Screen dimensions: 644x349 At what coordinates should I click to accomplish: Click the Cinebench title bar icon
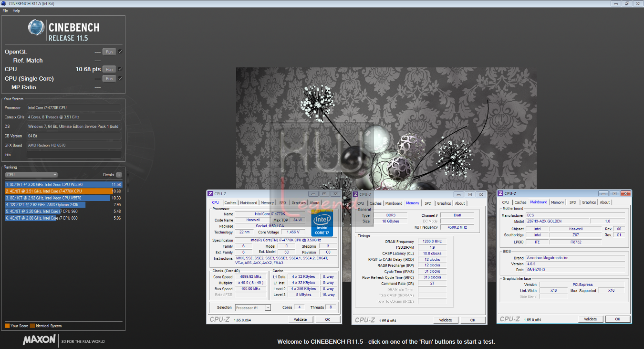[5, 3]
